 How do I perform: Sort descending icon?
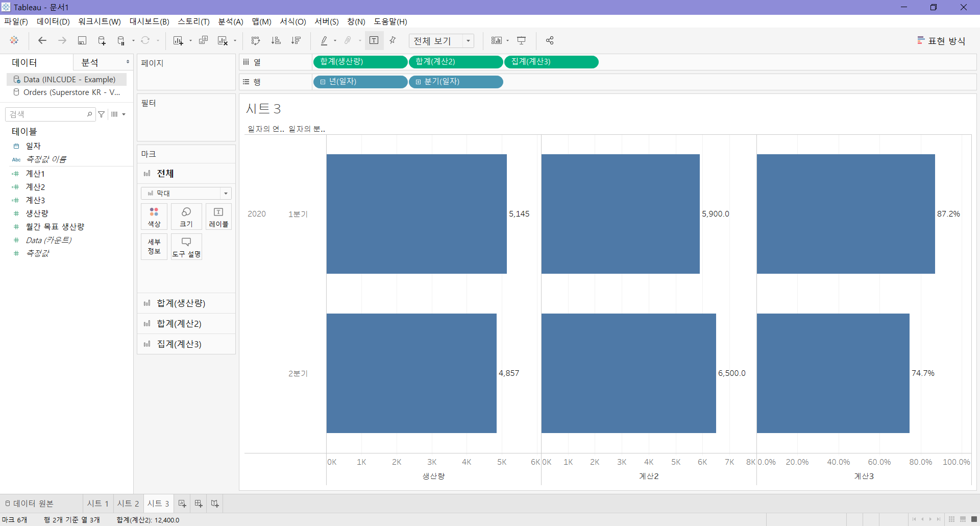pyautogui.click(x=296, y=40)
